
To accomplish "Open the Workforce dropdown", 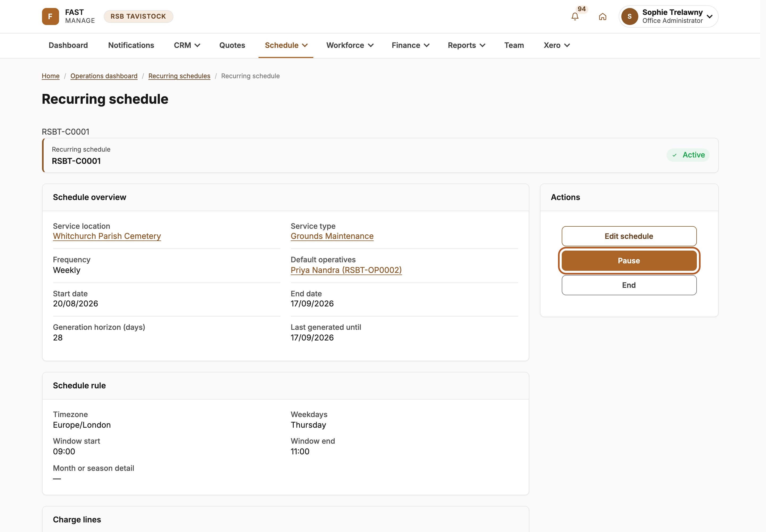I will coord(350,45).
